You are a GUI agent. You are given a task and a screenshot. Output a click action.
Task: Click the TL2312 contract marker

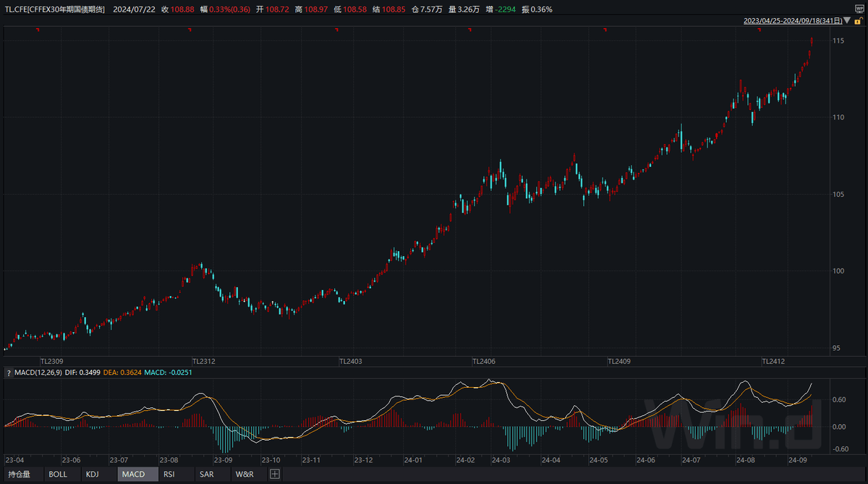[x=203, y=360]
